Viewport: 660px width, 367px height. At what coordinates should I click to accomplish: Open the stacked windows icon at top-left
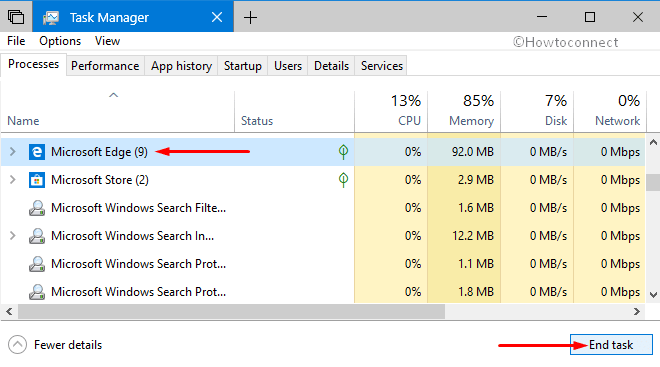[16, 17]
